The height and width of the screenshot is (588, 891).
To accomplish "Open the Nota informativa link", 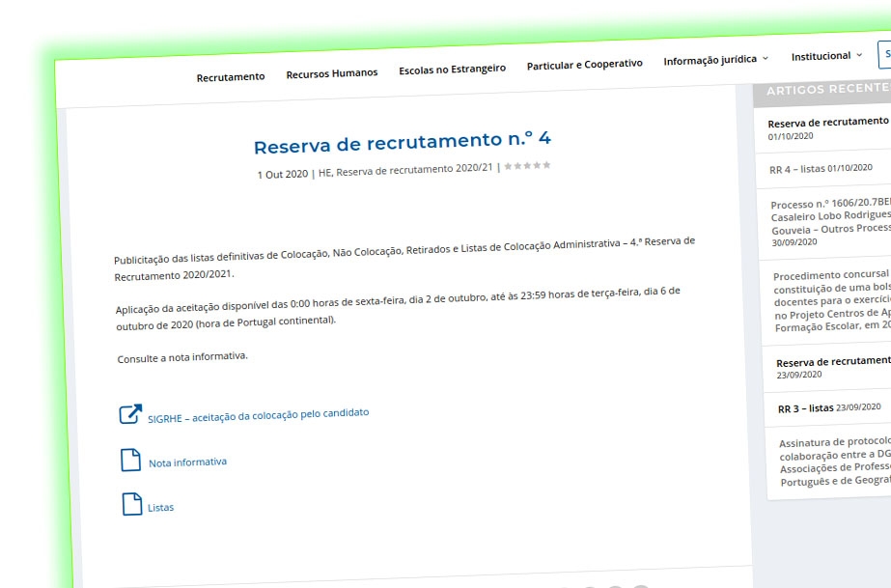I will [187, 462].
